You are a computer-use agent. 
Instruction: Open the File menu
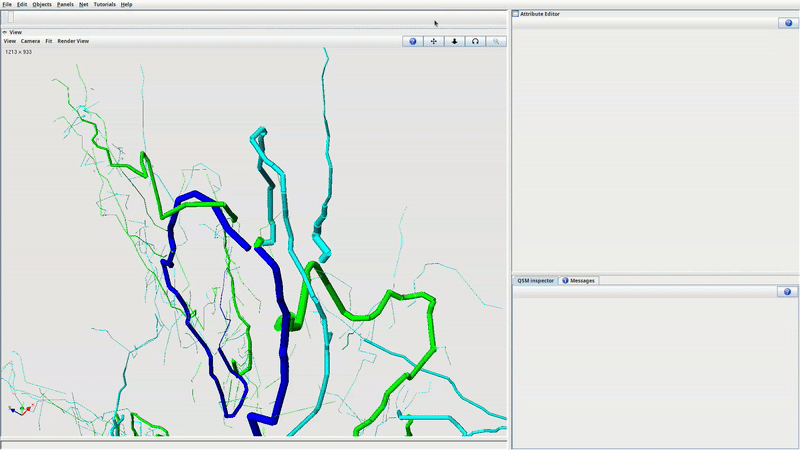pos(7,4)
